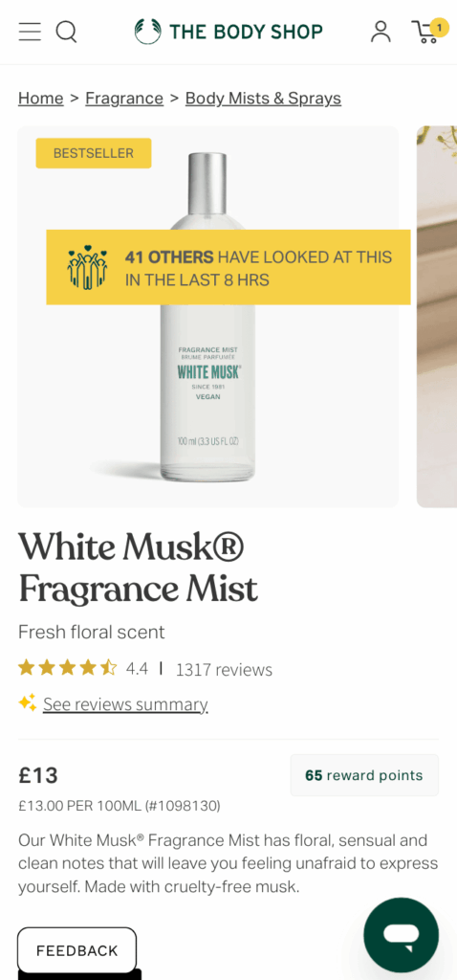Screen dimensions: 457x980
Task: View the next product gallery image
Action: 436,317
